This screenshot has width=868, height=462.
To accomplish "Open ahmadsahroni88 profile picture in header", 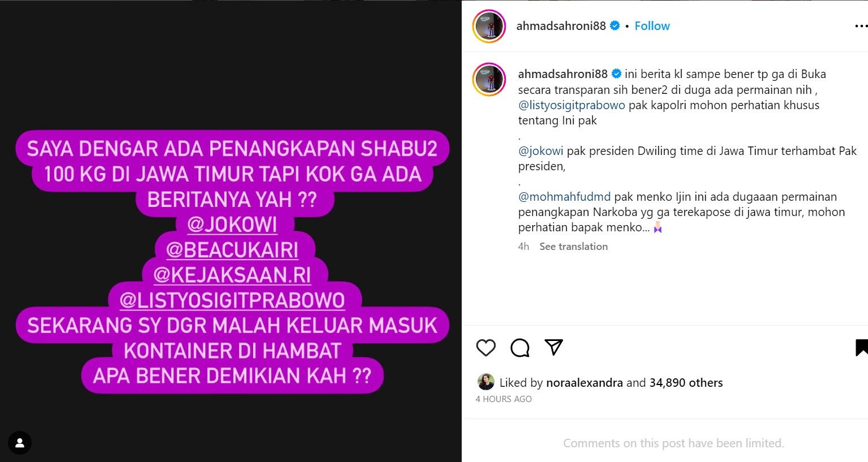I will click(489, 26).
